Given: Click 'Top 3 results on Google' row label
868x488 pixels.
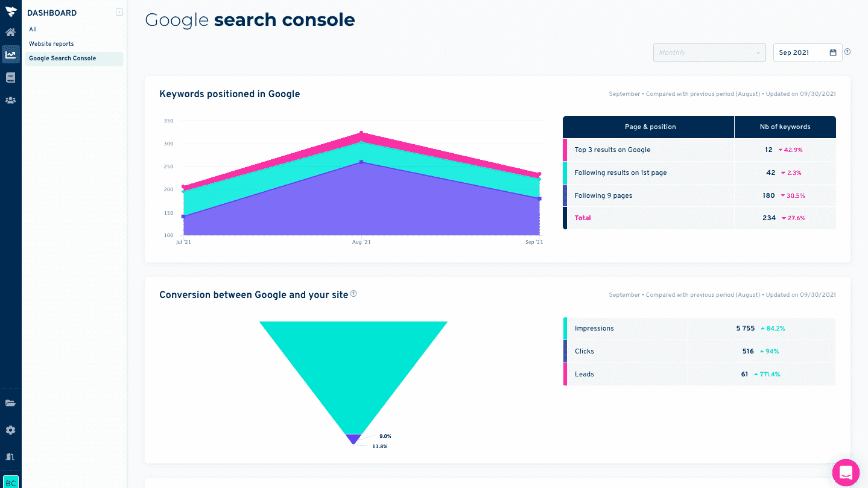Looking at the screenshot, I should point(612,150).
